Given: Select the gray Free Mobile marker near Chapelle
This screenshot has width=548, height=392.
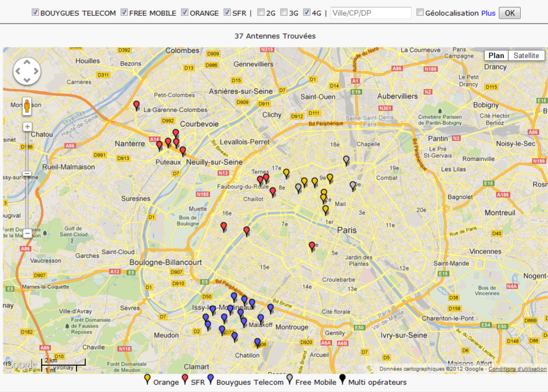Looking at the screenshot, I should point(346,161).
